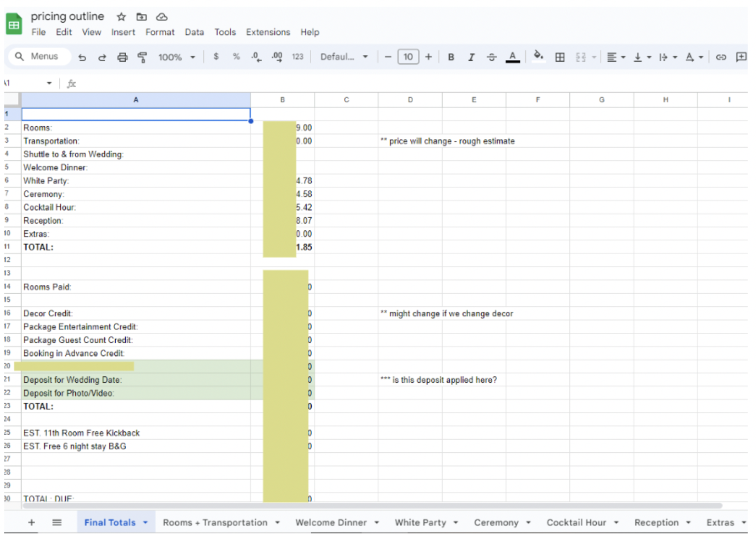Click the increase font size plus
756x534 pixels.
[428, 57]
